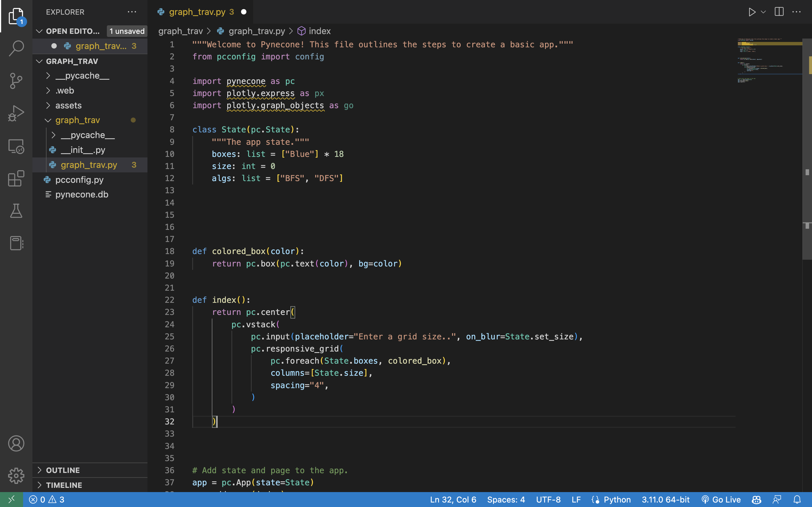812x507 pixels.
Task: Open the Source Control view
Action: [x=16, y=81]
